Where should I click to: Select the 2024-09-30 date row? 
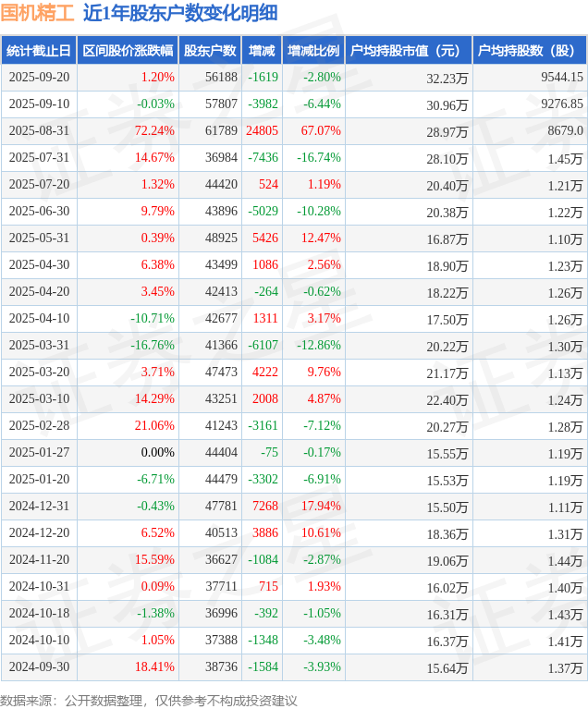click(39, 667)
